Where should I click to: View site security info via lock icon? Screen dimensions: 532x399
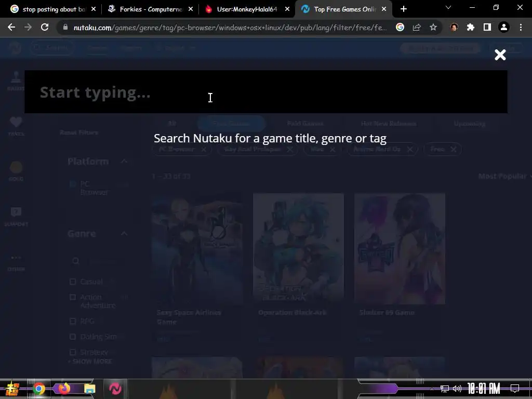click(65, 27)
